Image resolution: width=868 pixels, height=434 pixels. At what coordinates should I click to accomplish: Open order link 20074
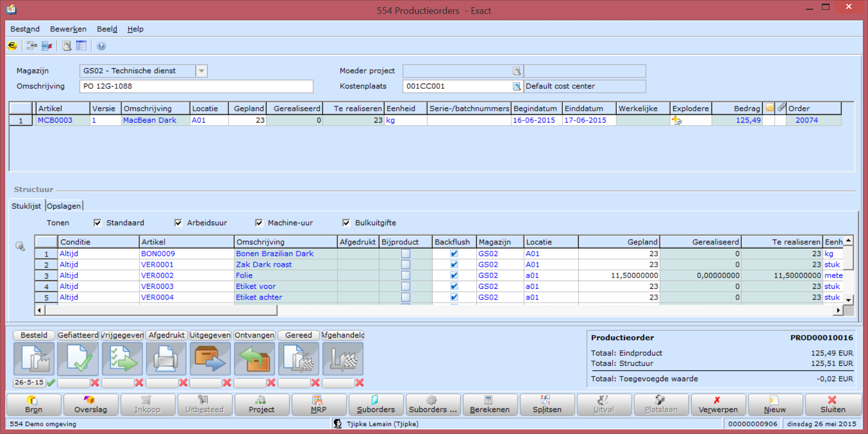pyautogui.click(x=806, y=120)
